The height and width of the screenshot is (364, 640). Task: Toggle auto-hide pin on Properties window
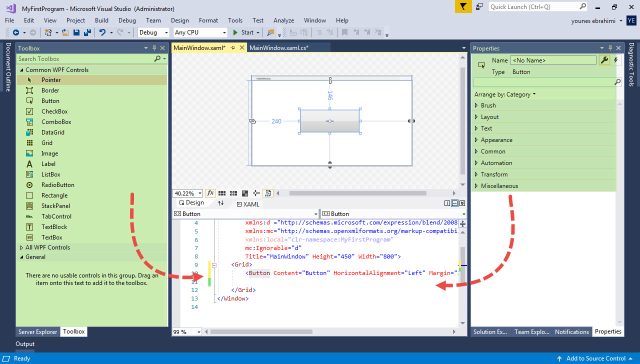611,48
